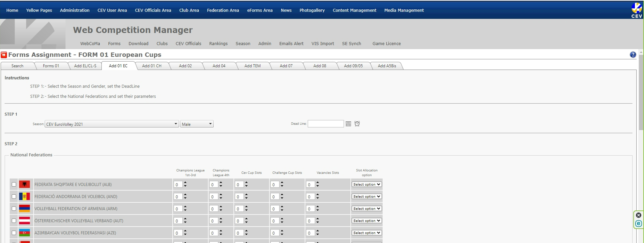Open Slot Allocation option dropdown for ALB
This screenshot has height=243, width=644.
367,184
